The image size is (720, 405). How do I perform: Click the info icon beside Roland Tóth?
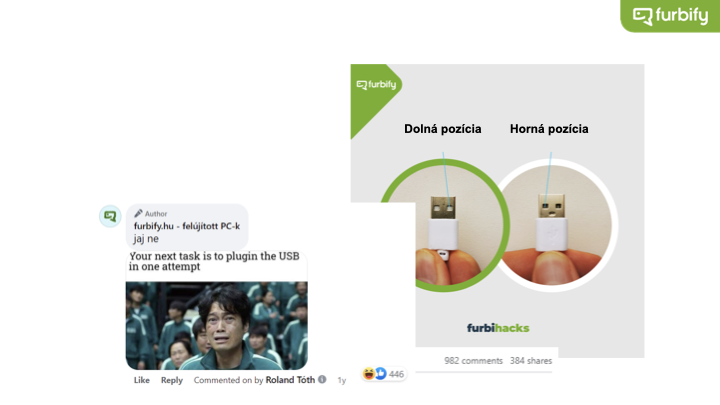tap(322, 379)
